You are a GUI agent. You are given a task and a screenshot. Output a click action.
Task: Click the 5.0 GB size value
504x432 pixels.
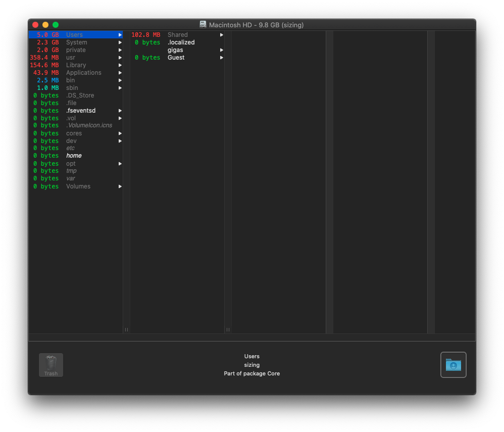47,35
